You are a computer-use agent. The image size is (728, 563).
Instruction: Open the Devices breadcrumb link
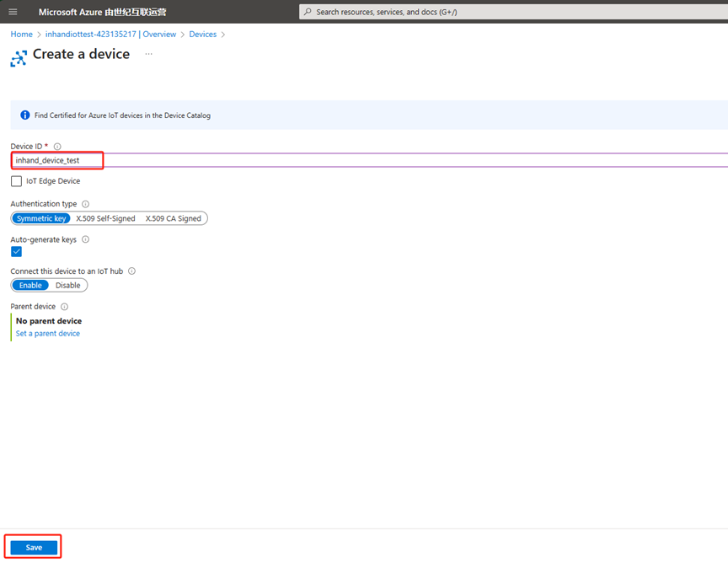pyautogui.click(x=202, y=35)
